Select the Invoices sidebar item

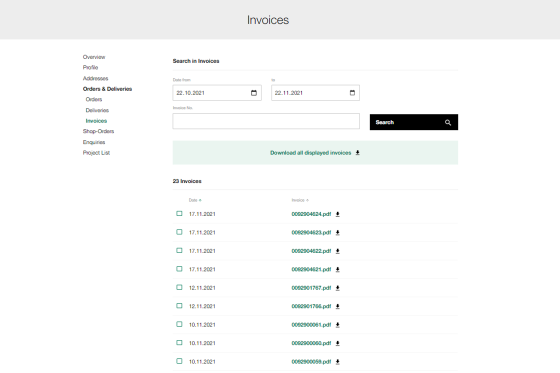(96, 121)
